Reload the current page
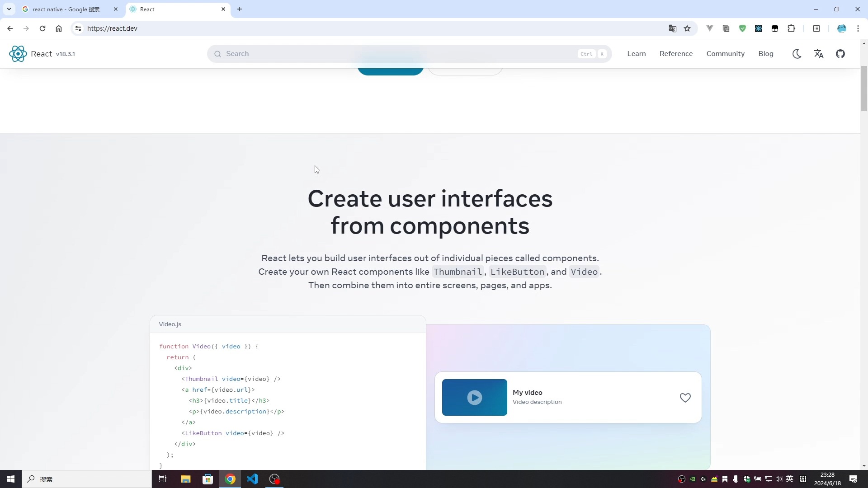 click(x=42, y=28)
